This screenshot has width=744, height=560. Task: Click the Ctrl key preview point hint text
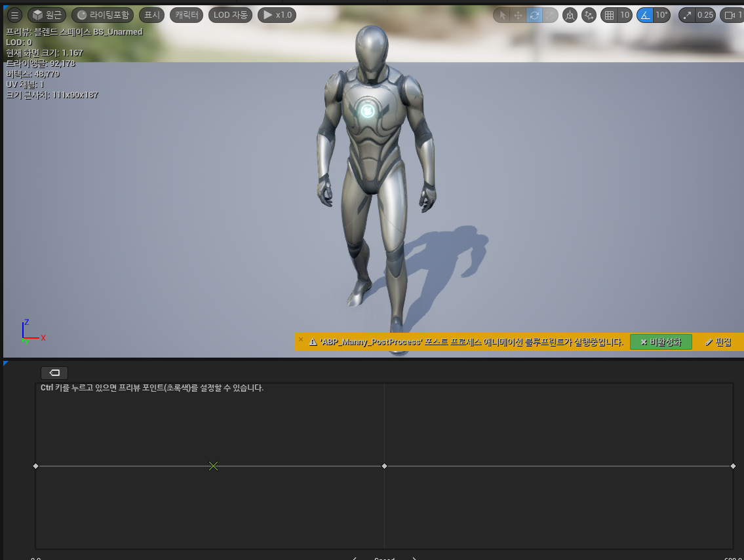[x=152, y=387]
